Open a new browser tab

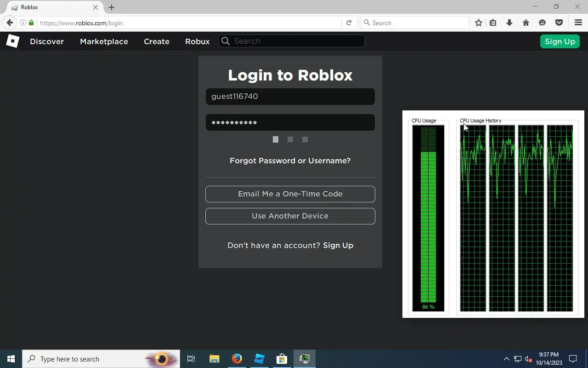pyautogui.click(x=112, y=7)
